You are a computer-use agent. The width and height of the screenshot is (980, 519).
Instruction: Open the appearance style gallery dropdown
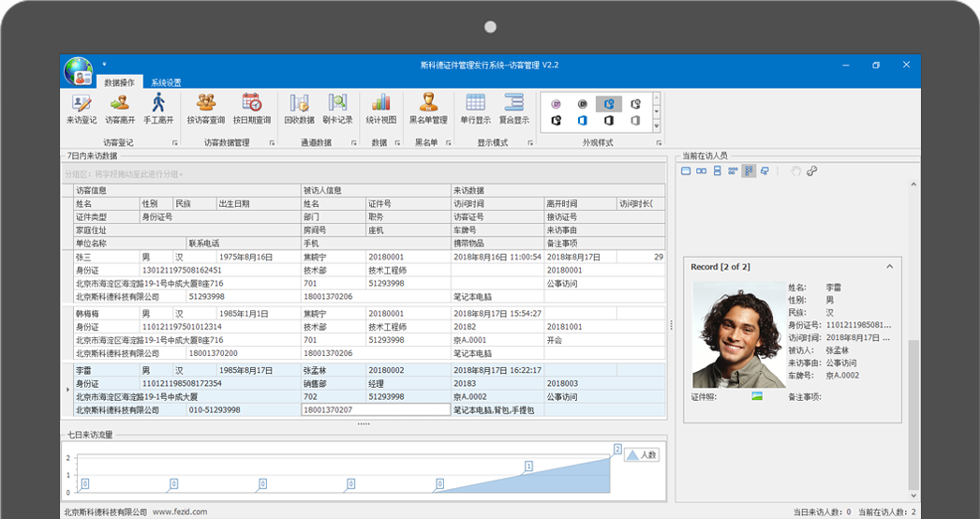coord(656,126)
